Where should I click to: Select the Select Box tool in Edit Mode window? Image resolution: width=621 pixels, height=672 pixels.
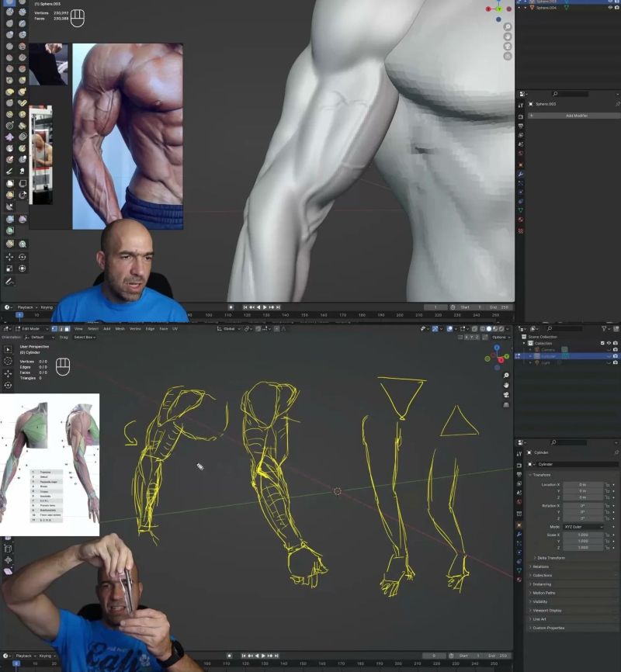pos(8,349)
